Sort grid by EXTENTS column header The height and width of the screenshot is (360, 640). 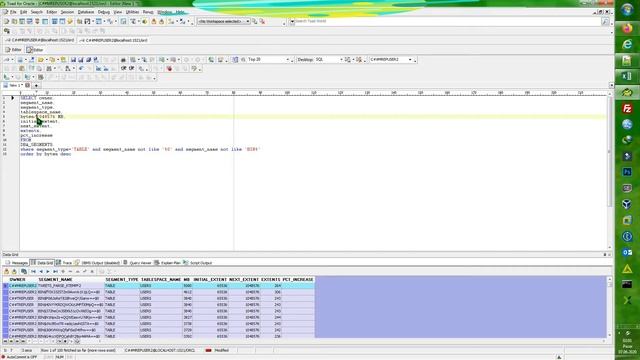pyautogui.click(x=271, y=280)
